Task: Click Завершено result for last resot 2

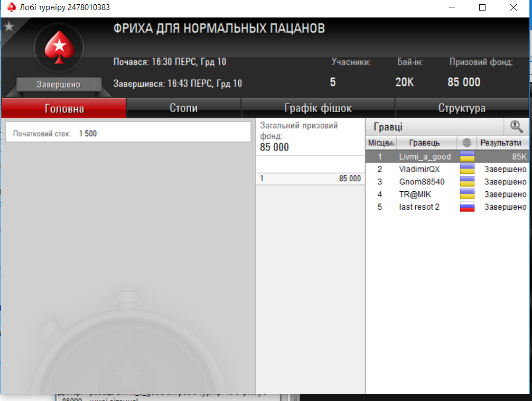Action: tap(505, 207)
